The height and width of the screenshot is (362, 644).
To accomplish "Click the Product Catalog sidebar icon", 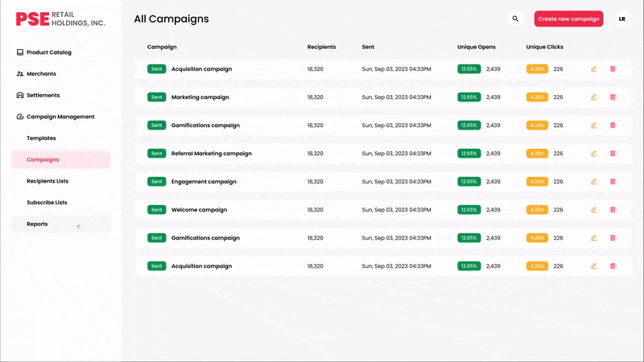I will click(x=20, y=52).
